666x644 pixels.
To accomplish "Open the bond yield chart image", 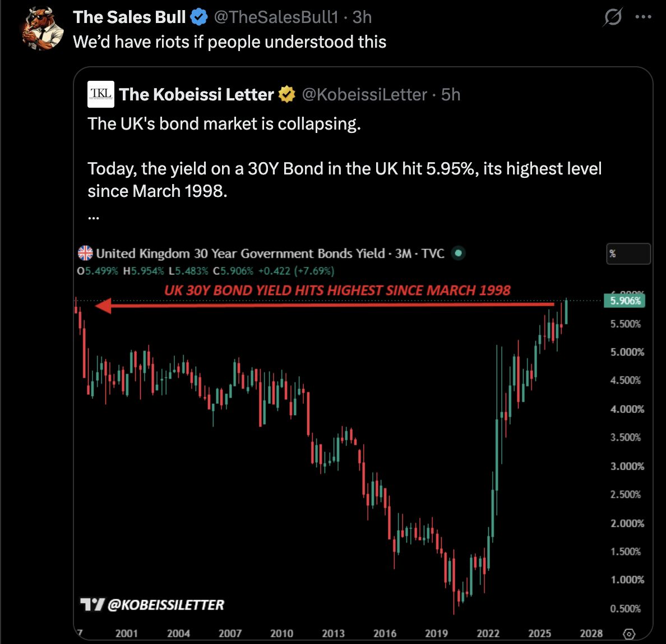I will (363, 440).
